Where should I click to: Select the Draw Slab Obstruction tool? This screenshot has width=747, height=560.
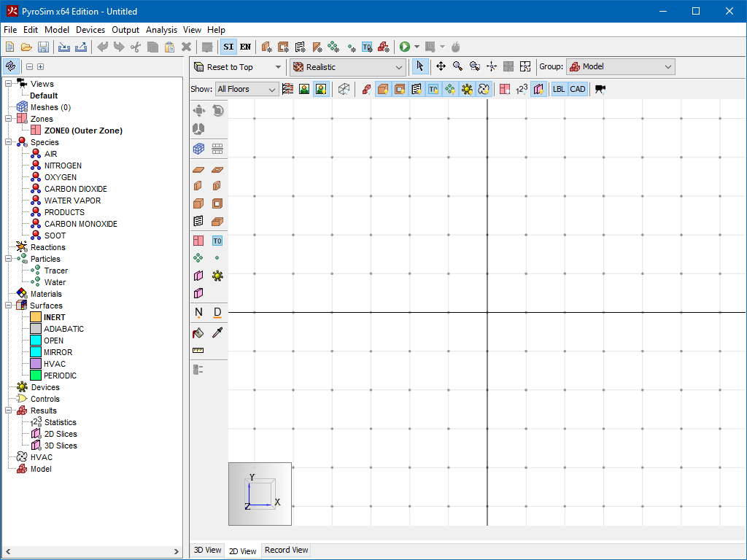point(198,169)
